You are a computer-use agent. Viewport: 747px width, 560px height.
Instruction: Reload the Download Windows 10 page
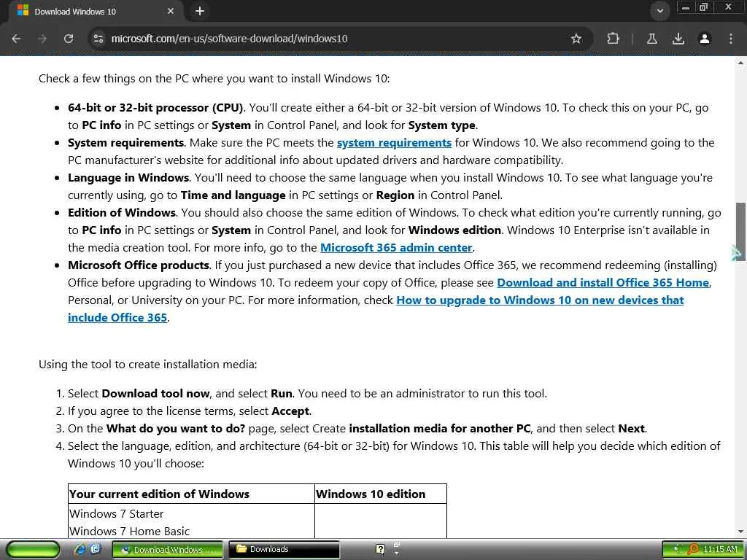click(x=69, y=39)
